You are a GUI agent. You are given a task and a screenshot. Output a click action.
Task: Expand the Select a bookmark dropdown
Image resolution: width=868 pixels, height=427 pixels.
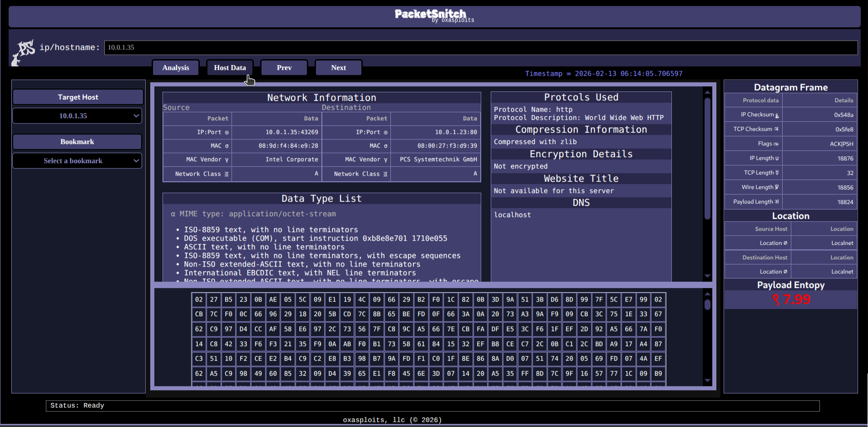pos(77,161)
